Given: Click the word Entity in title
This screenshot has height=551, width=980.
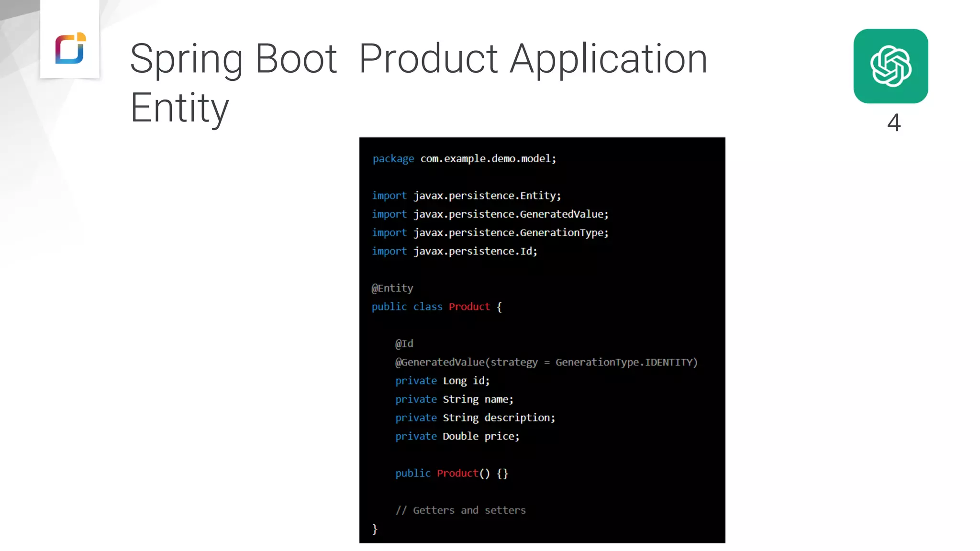Looking at the screenshot, I should (179, 108).
